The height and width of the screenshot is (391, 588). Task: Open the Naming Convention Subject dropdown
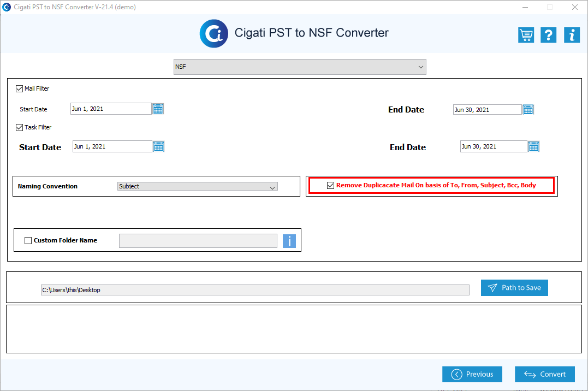[198, 187]
